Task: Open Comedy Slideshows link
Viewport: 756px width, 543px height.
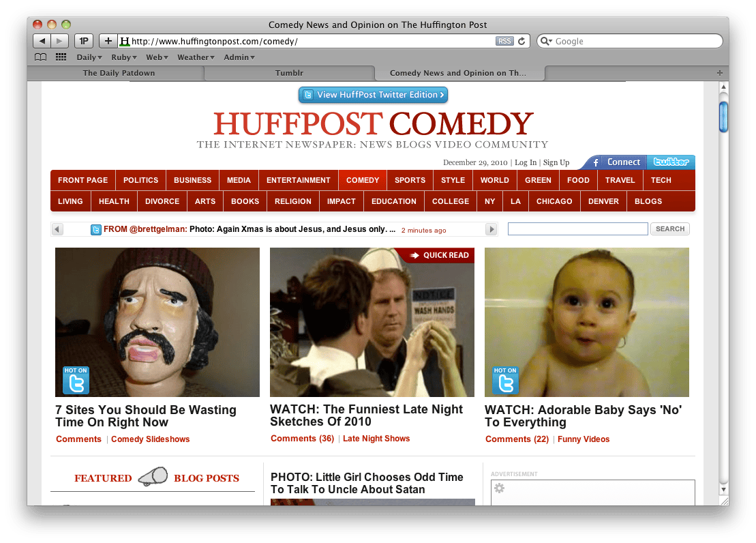Action: click(x=151, y=439)
